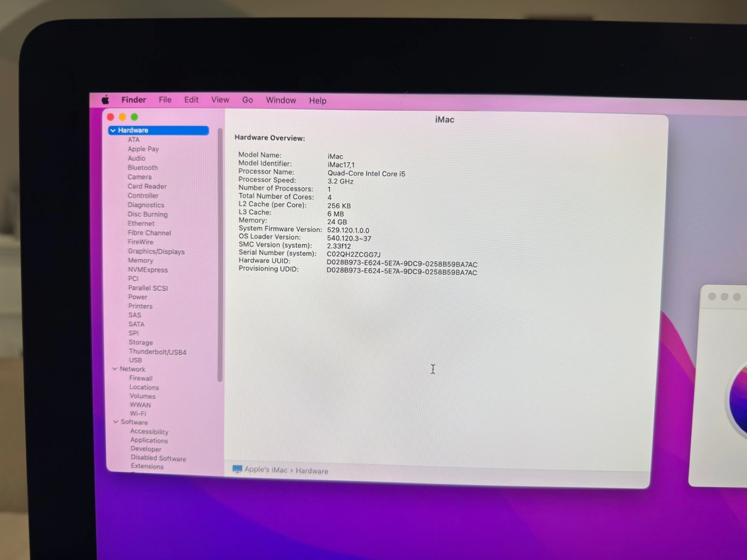Select Bluetooth in the sidebar
Image resolution: width=747 pixels, height=560 pixels.
[x=143, y=167]
